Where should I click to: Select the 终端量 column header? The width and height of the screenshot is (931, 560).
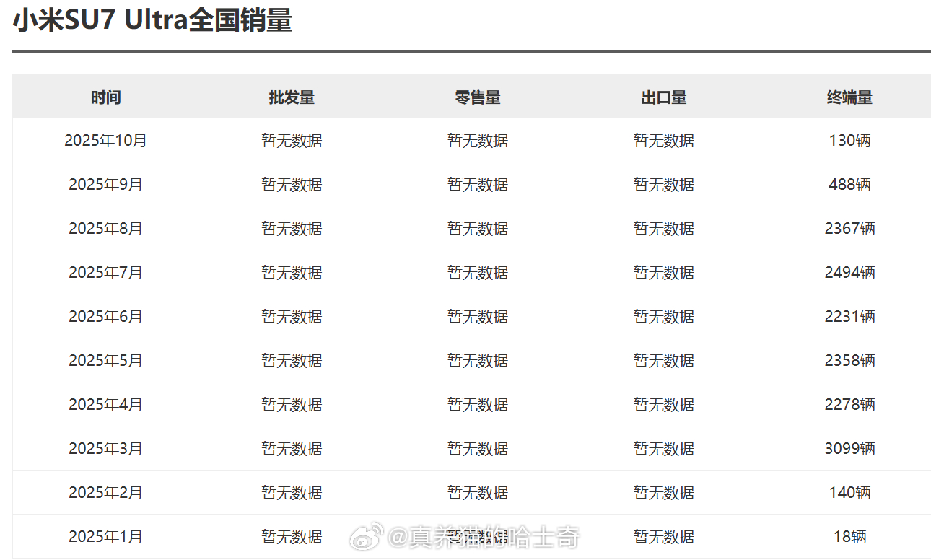point(850,97)
